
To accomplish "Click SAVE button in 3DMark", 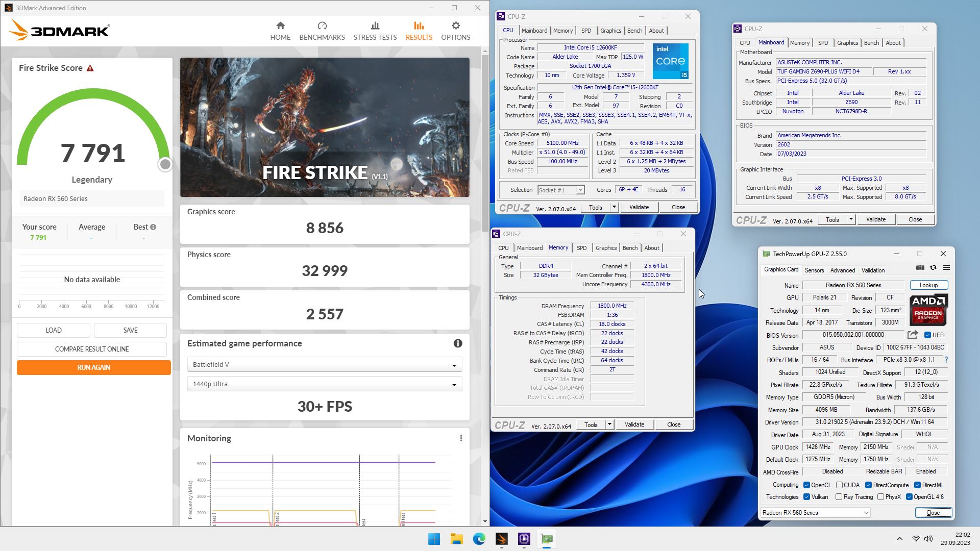I will pos(130,330).
